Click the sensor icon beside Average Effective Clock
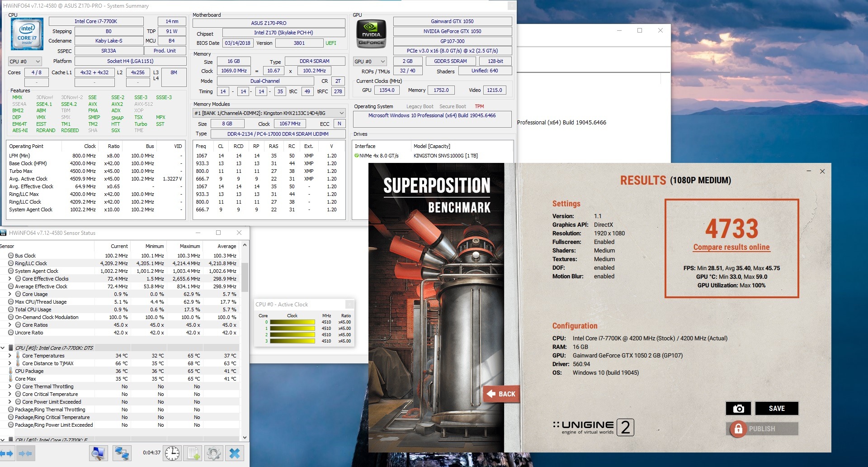The image size is (868, 467). point(11,286)
